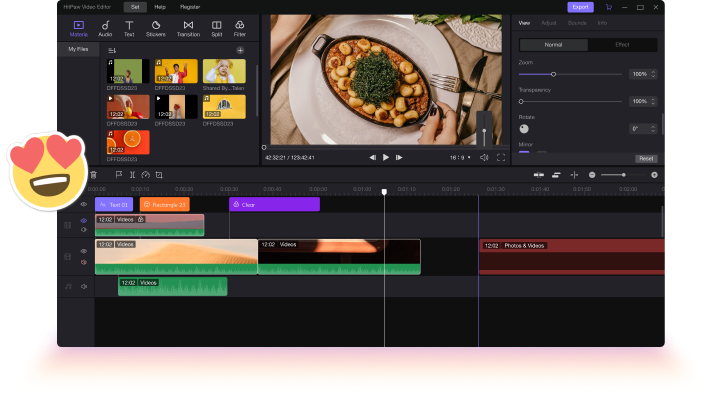Mute the audio track speaker
Screen dimensions: 714x399
[x=84, y=286]
